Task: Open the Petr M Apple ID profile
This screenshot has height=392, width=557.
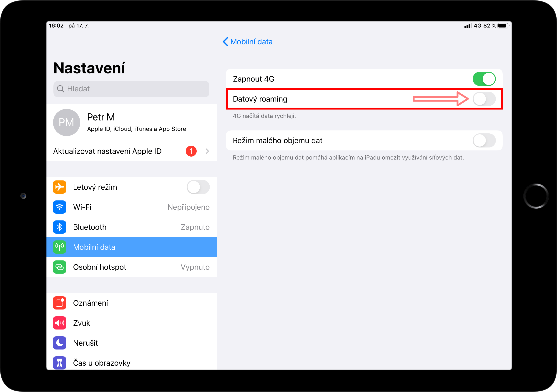Action: [x=131, y=123]
